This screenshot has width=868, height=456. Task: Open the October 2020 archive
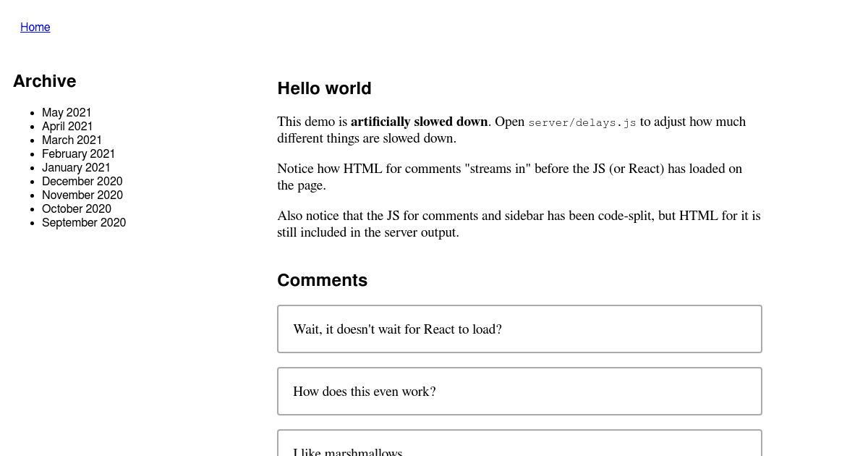click(x=77, y=208)
